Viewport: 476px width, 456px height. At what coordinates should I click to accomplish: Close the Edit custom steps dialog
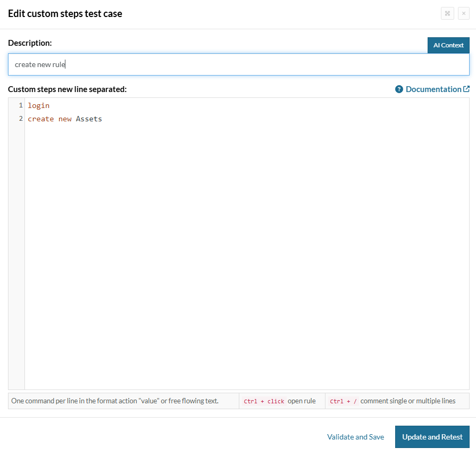coord(463,13)
